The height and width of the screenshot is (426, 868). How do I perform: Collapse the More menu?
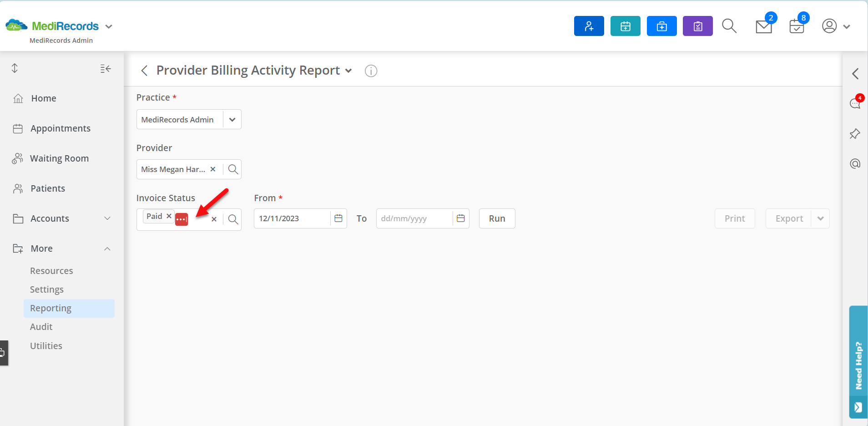click(62, 248)
